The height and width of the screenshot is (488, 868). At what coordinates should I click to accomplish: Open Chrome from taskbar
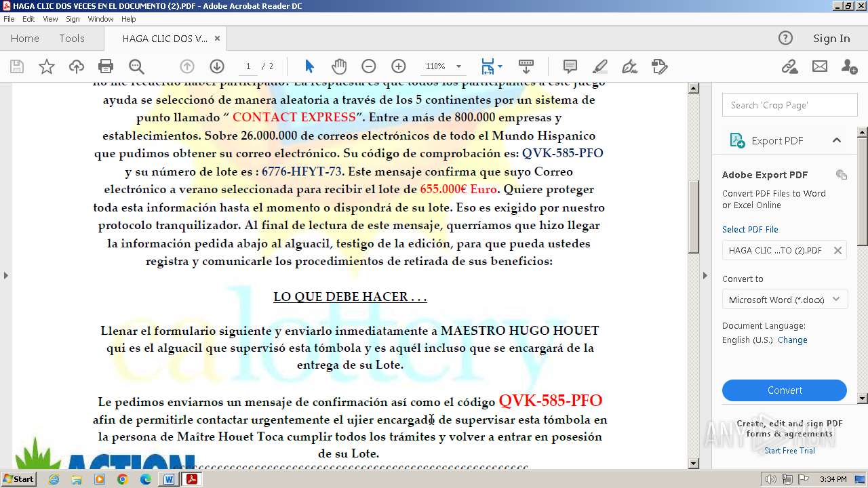pos(123,479)
